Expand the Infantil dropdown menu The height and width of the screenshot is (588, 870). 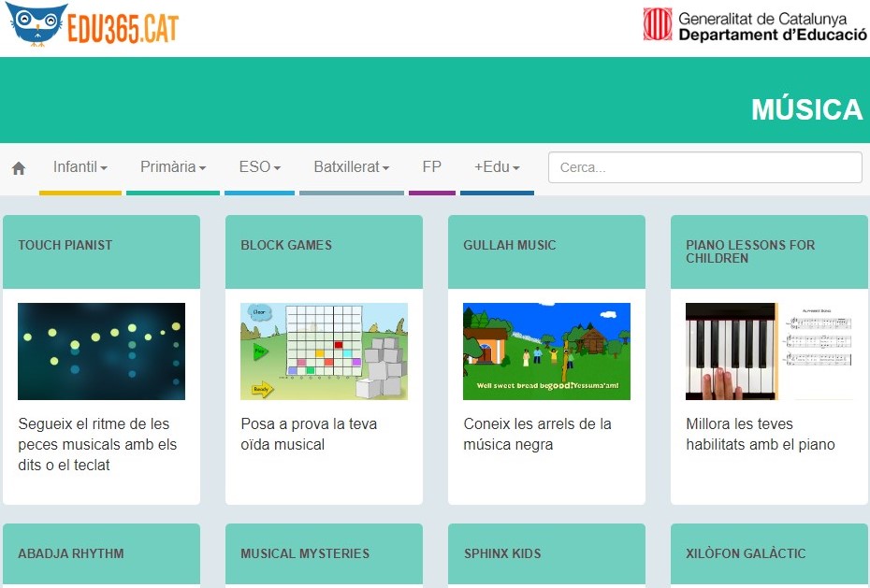click(80, 167)
